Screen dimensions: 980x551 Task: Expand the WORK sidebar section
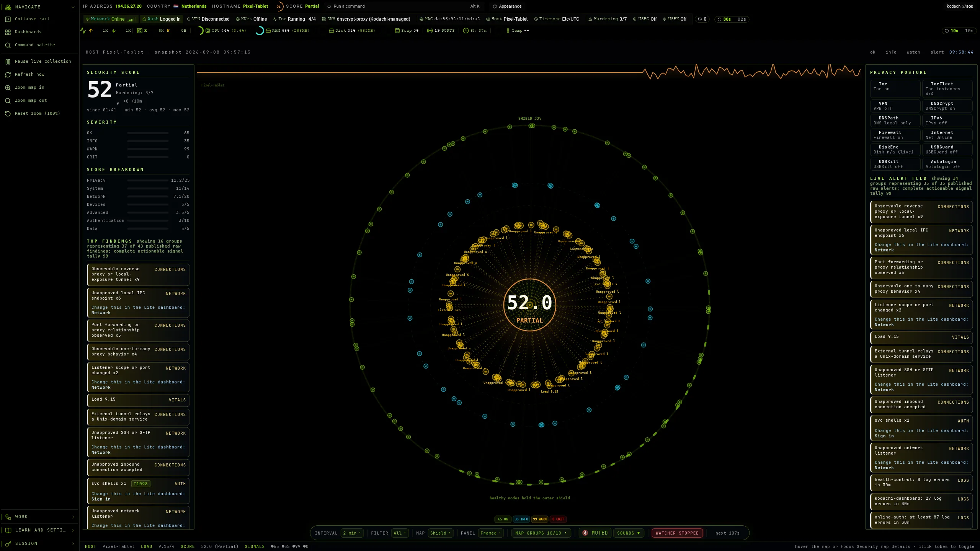tap(39, 517)
